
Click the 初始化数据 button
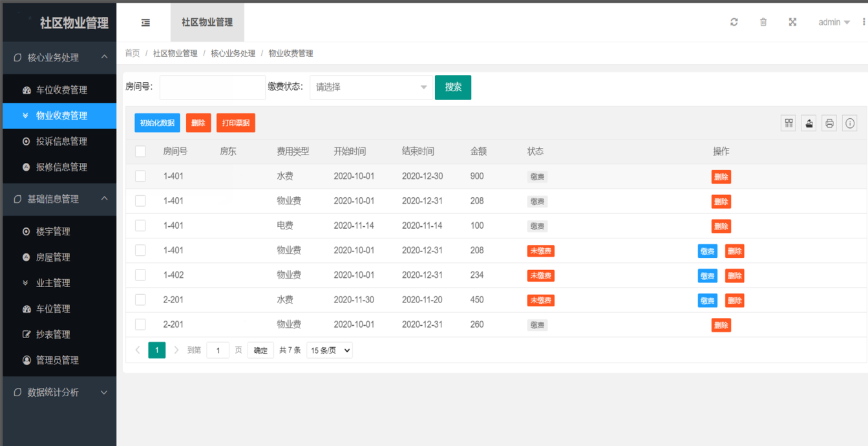click(157, 123)
